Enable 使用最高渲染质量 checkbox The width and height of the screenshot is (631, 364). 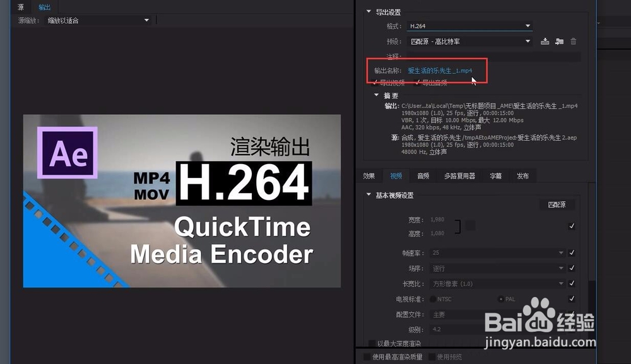pyautogui.click(x=367, y=357)
